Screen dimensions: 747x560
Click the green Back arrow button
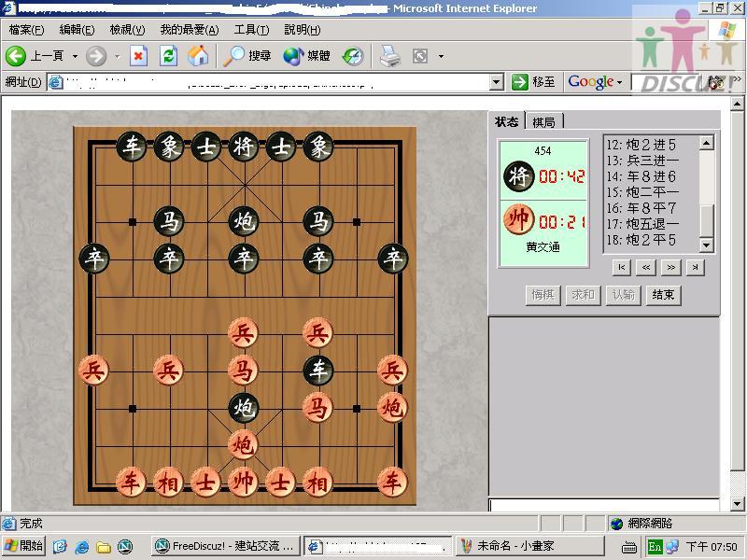(16, 56)
